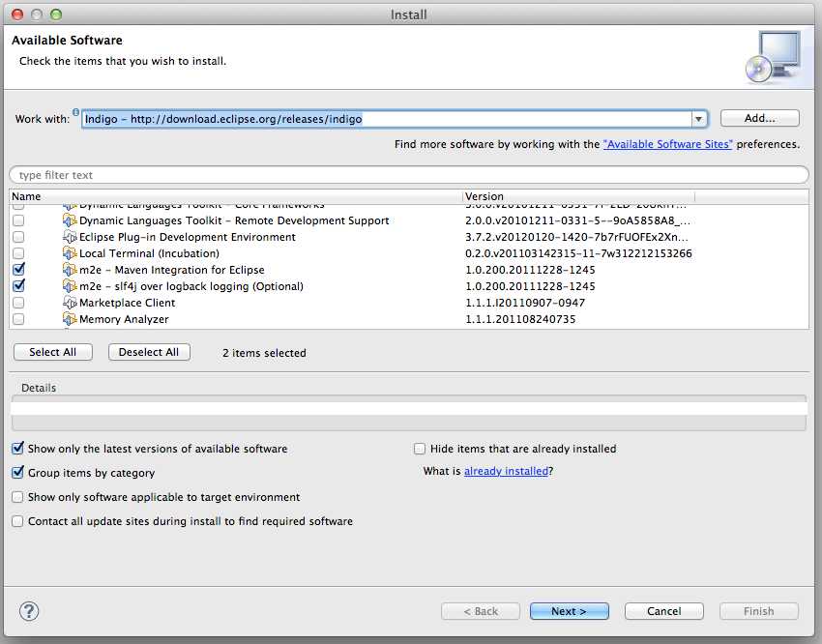Check the Local Terminal (Incubation) checkbox
Screen dimensions: 822x644
click(x=18, y=253)
